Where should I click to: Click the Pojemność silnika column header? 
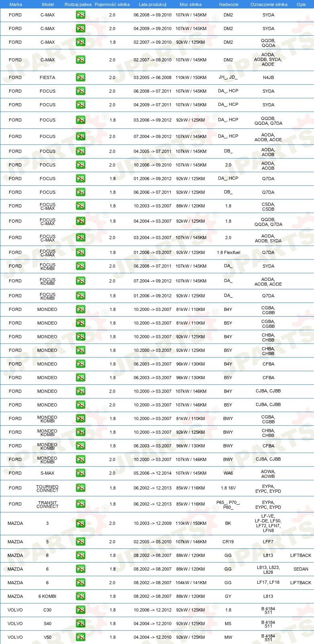coord(112,4)
